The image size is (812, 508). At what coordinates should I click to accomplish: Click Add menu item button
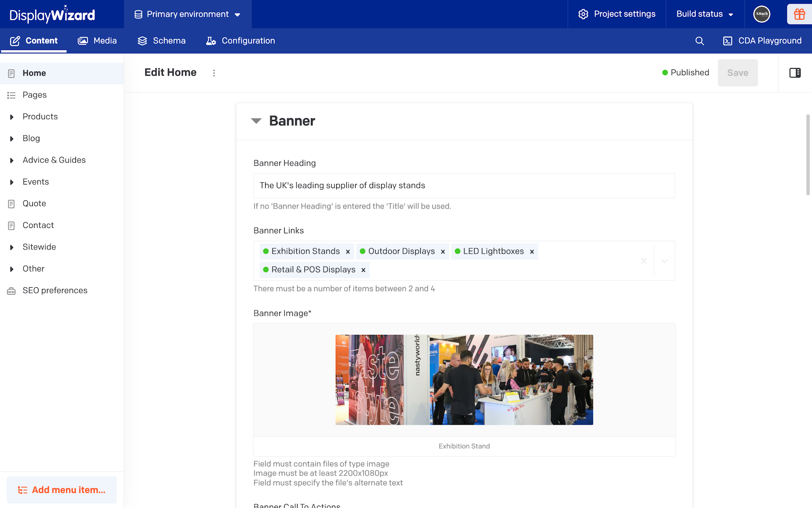[62, 490]
